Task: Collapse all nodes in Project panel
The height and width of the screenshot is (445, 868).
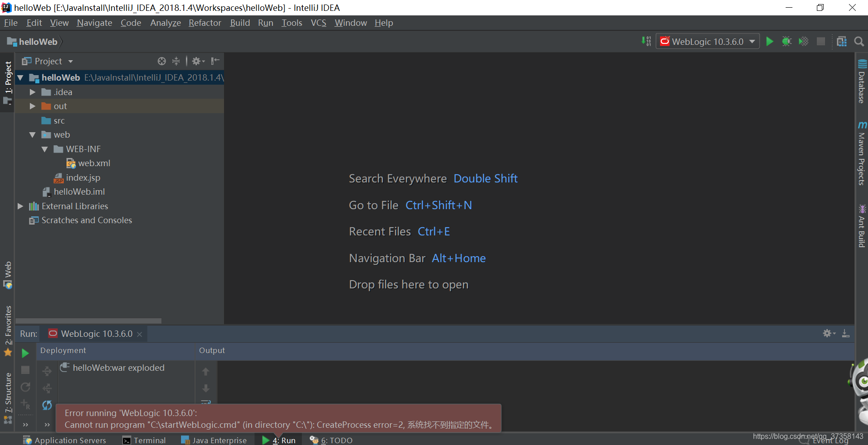Action: pyautogui.click(x=176, y=61)
